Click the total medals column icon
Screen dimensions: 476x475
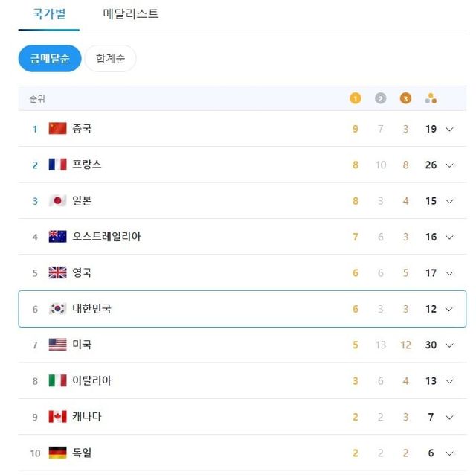pos(431,98)
